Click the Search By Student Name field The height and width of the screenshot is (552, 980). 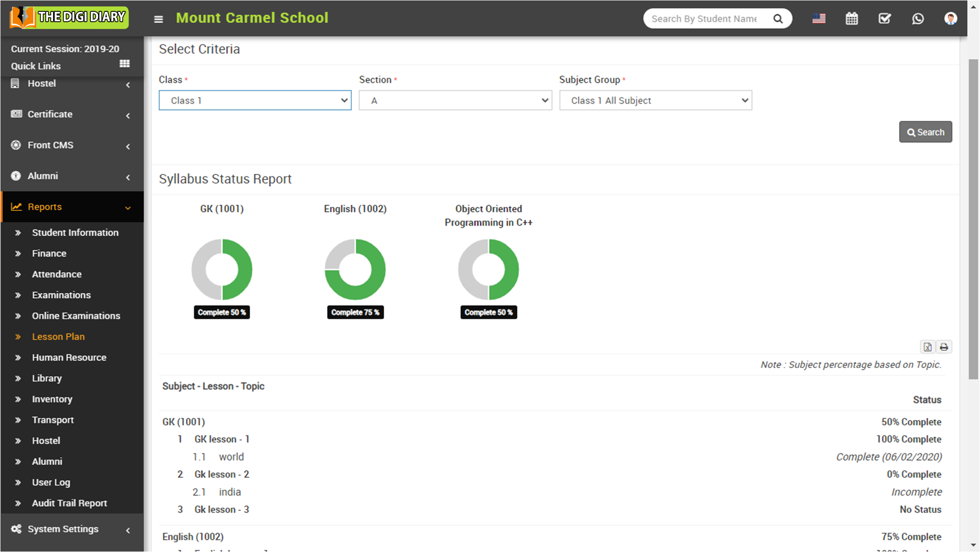click(704, 19)
